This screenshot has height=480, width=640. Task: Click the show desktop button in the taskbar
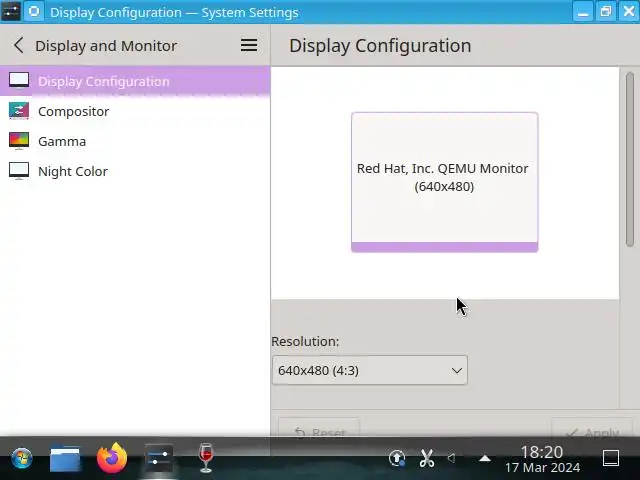point(611,458)
